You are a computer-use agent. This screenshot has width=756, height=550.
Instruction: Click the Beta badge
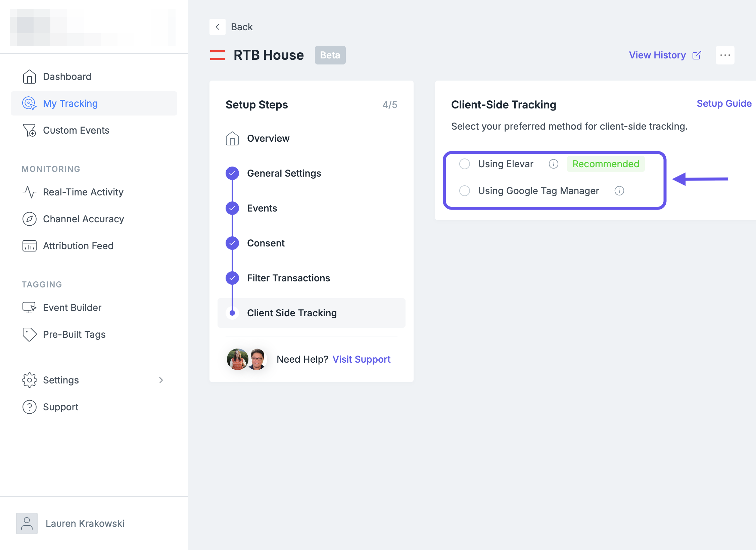330,55
